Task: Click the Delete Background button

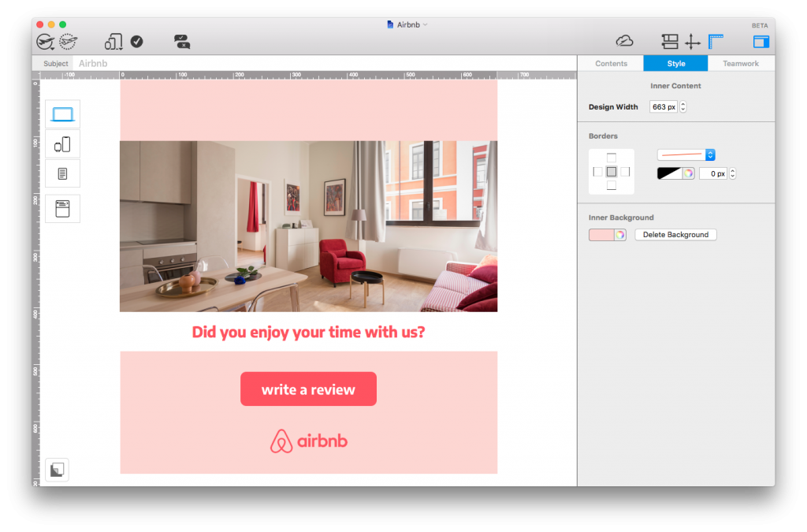Action: (675, 235)
